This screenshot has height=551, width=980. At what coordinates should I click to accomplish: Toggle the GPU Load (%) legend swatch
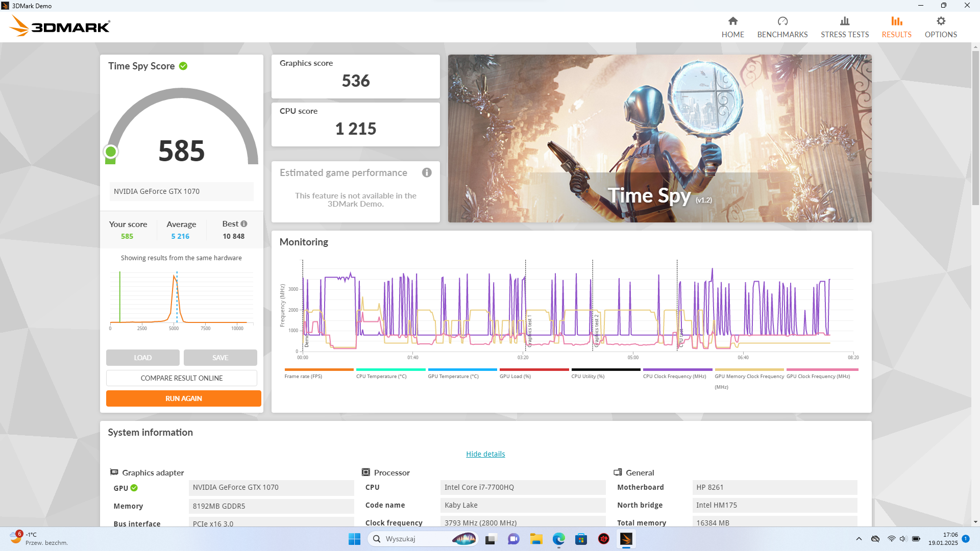pos(534,369)
